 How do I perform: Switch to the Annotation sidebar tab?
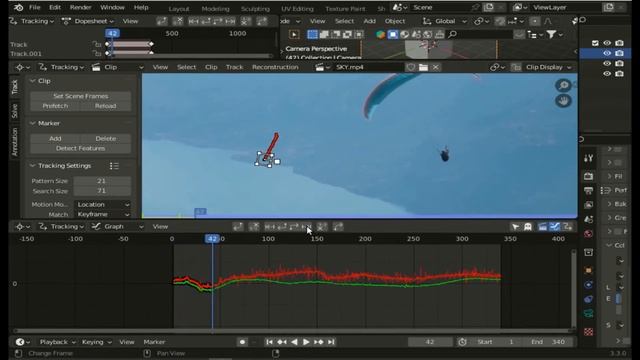tap(15, 142)
